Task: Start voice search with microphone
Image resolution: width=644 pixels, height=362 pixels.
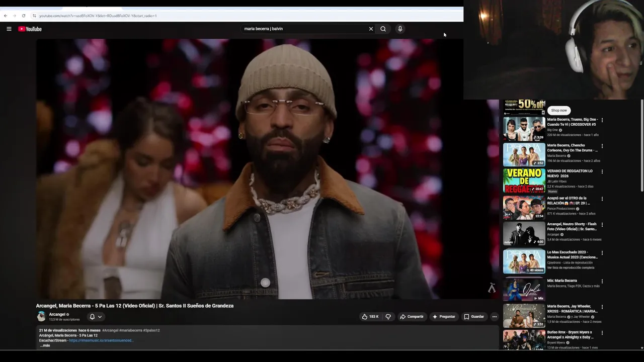Action: tap(400, 29)
